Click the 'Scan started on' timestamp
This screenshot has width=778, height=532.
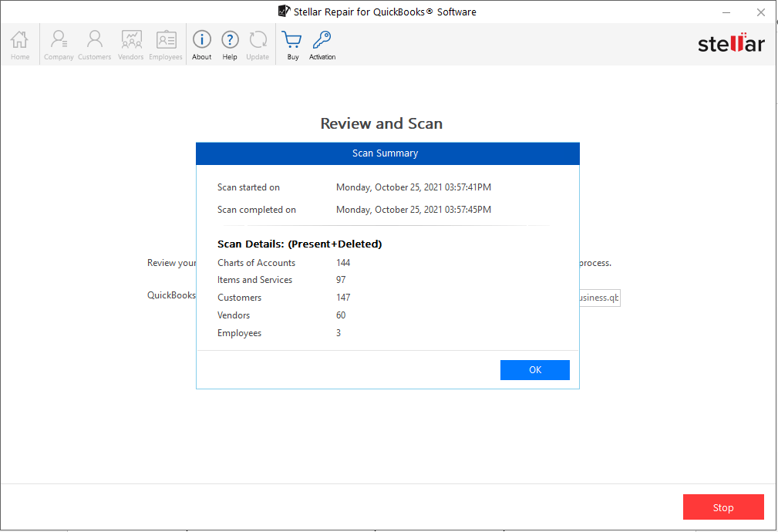413,187
